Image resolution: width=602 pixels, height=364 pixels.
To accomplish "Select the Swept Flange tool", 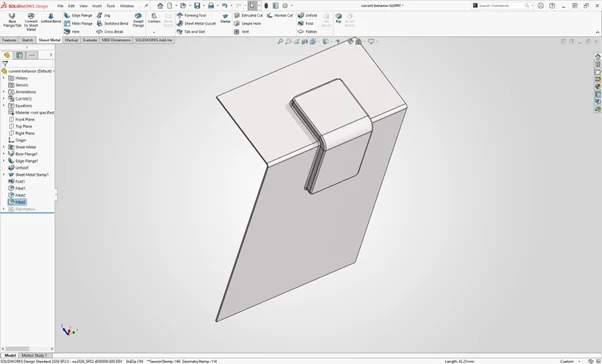I will click(x=138, y=20).
